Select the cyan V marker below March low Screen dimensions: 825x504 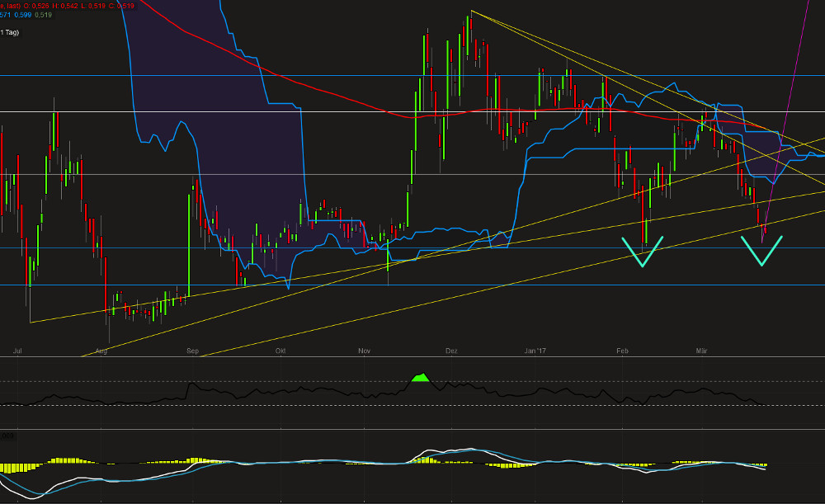coord(761,251)
